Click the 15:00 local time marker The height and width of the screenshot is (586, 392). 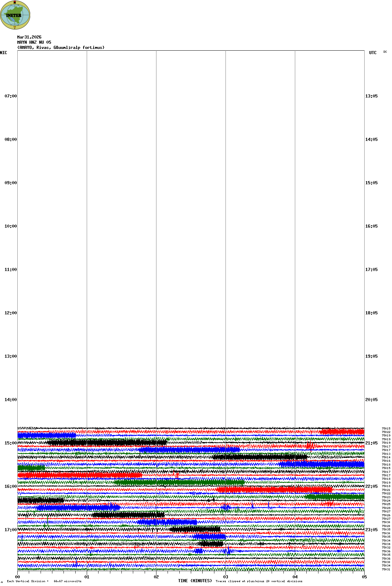(10, 443)
